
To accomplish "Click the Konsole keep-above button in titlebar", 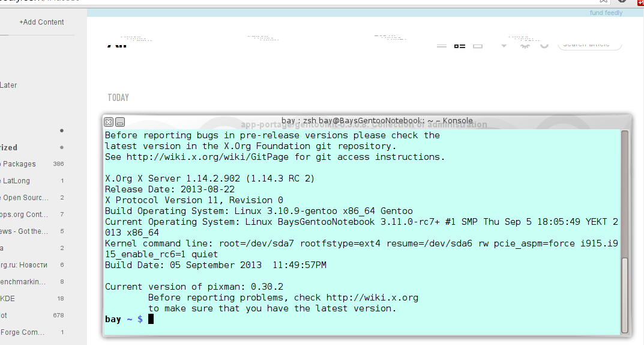I will [120, 121].
